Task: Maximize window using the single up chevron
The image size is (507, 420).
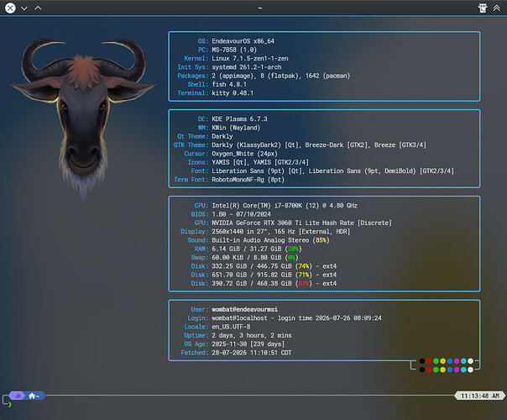Action: (38, 8)
